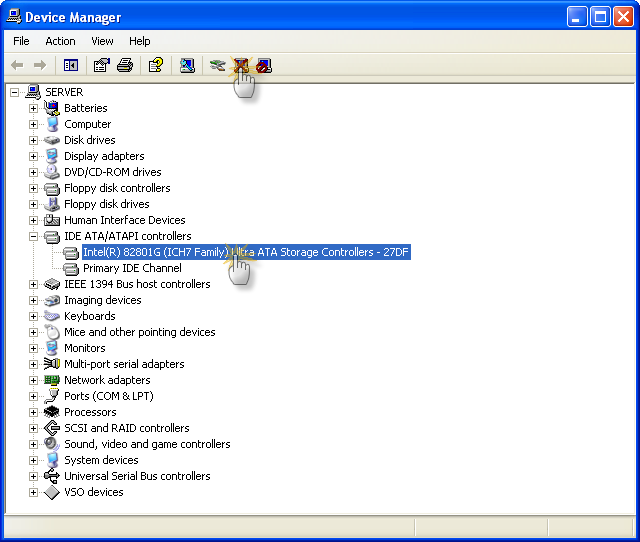The image size is (640, 542).
Task: Expand the Floppy disk controllers node
Action: click(33, 189)
